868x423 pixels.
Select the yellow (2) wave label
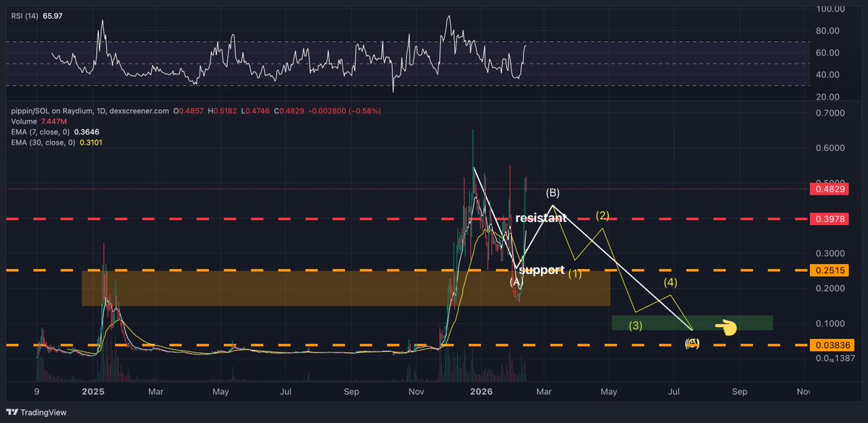pos(603,215)
